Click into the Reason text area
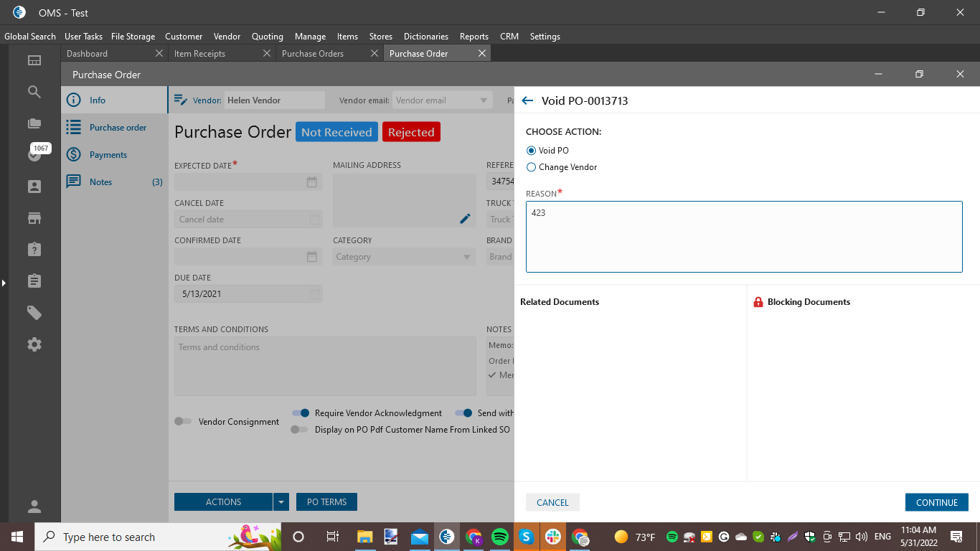 (744, 237)
